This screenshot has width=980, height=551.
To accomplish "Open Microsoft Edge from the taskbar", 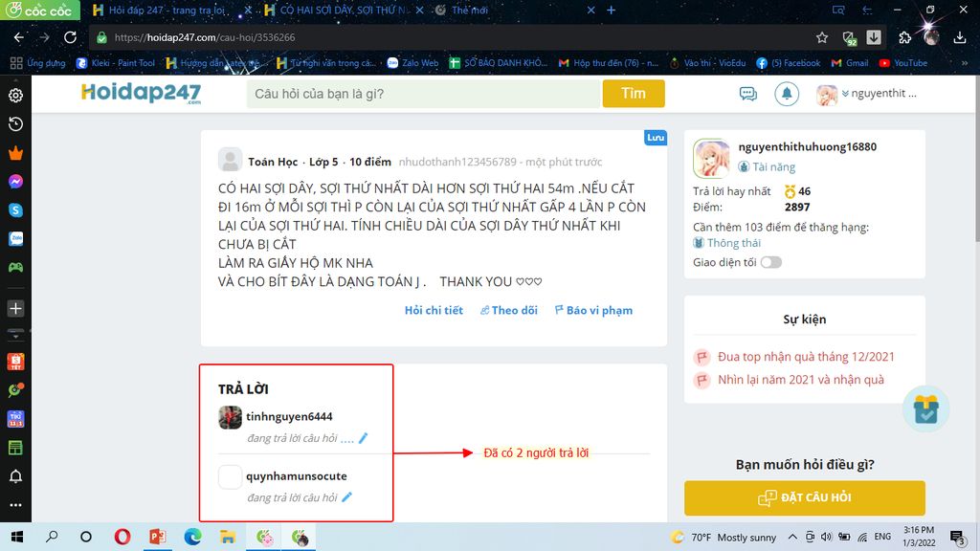I will (x=192, y=537).
